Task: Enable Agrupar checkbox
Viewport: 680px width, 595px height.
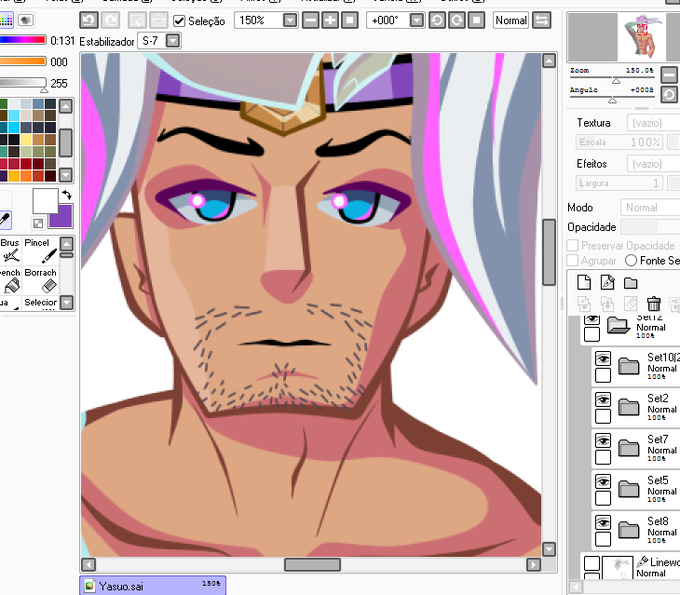Action: [572, 260]
